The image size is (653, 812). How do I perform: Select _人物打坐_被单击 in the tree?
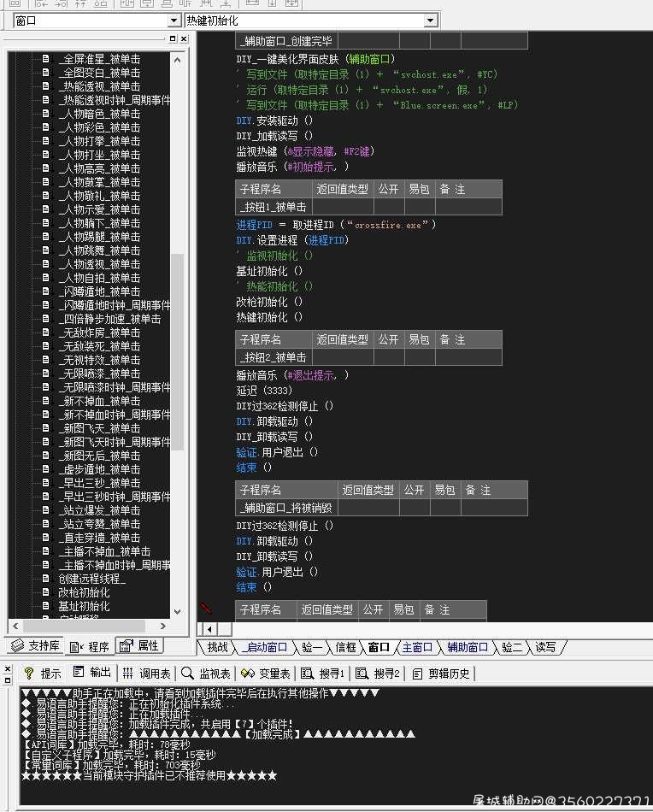(99, 155)
